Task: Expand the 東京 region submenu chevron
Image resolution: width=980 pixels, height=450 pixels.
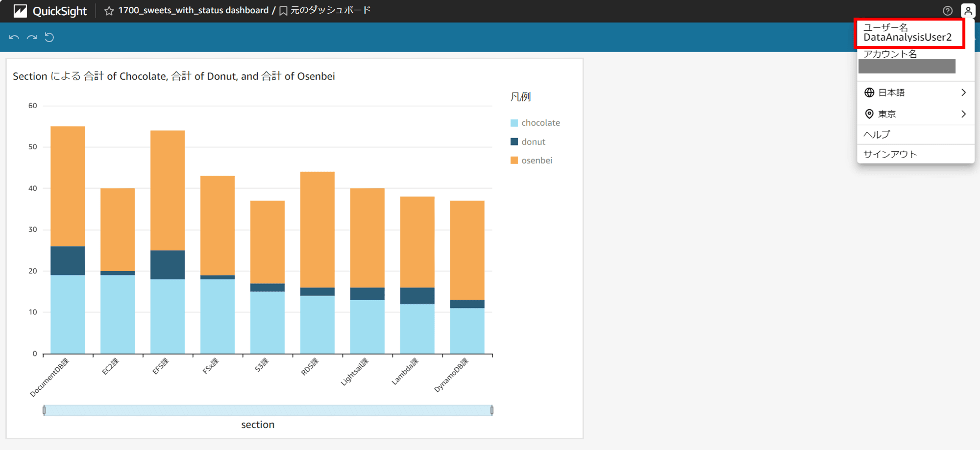Action: (x=963, y=114)
